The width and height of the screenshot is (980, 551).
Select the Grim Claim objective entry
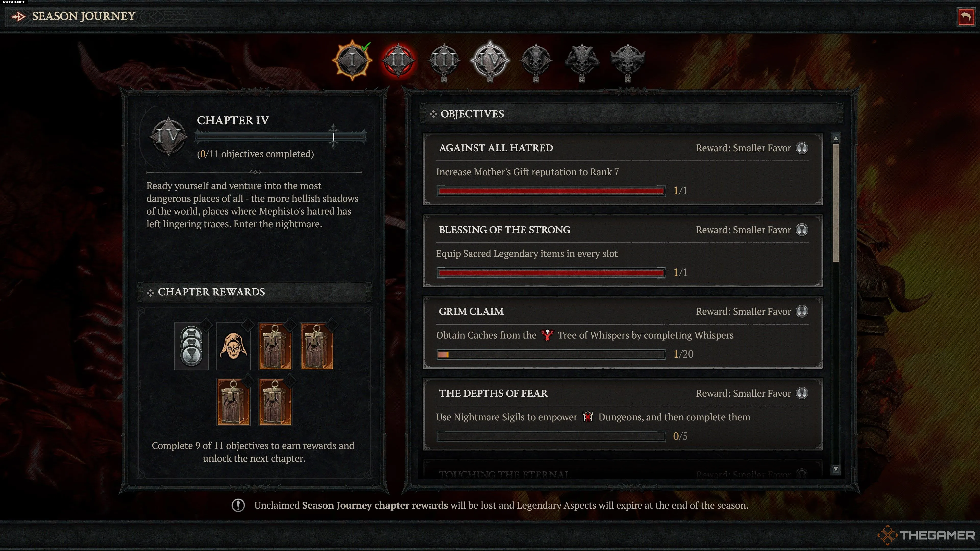tap(622, 332)
